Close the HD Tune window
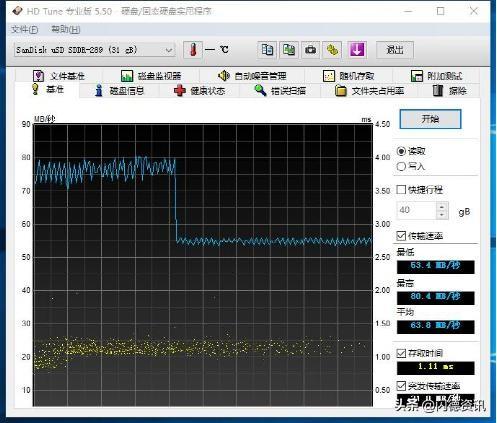This screenshot has width=497, height=423. (474, 11)
